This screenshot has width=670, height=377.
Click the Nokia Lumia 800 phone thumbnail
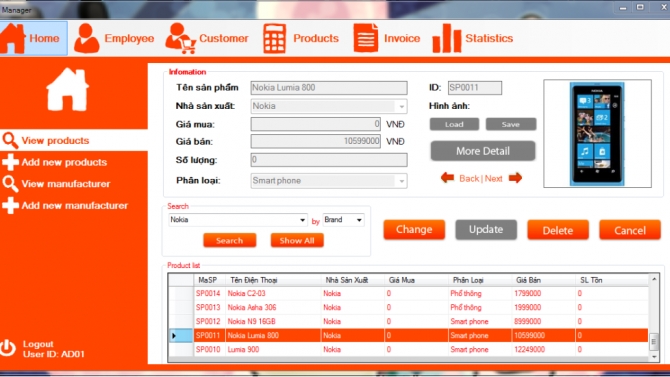pos(597,134)
